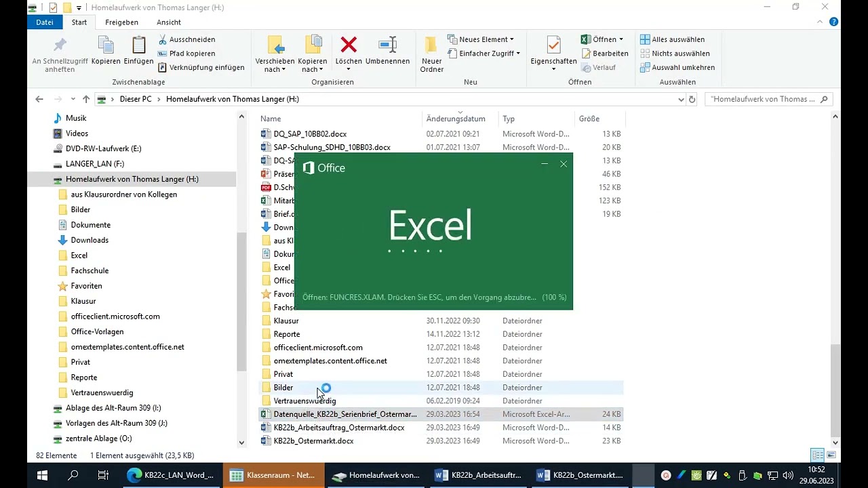
Task: Open the Datei tab
Action: (45, 22)
